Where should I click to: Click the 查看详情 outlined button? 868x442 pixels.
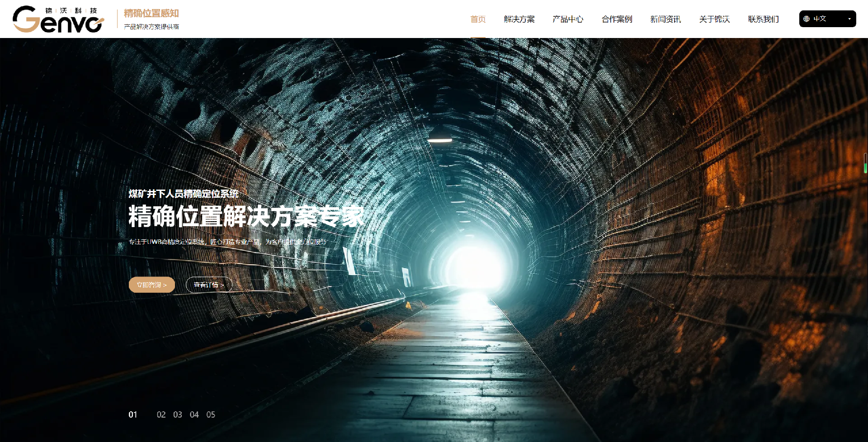(x=209, y=285)
